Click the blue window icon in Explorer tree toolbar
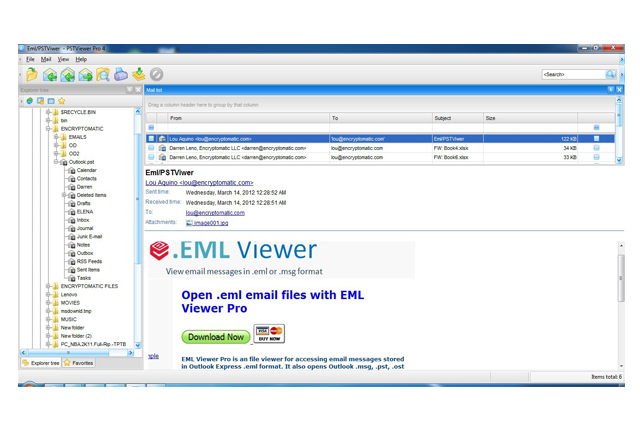 tap(51, 101)
